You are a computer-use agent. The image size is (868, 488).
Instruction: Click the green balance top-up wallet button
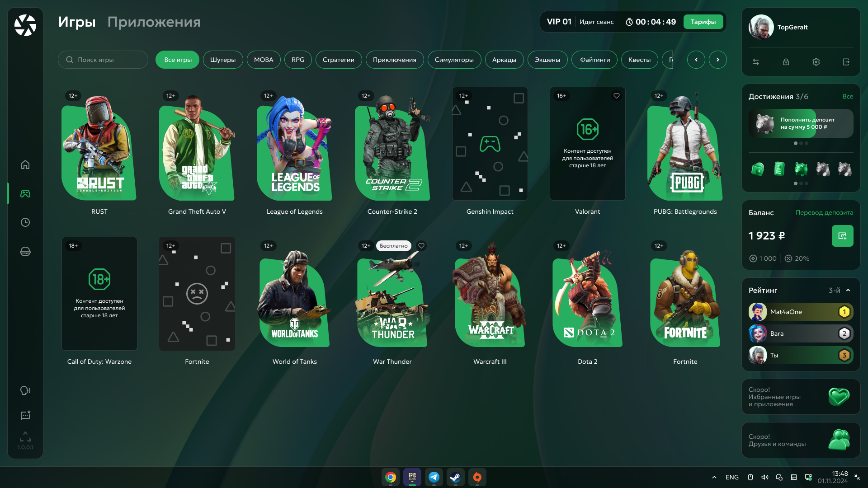pos(842,236)
